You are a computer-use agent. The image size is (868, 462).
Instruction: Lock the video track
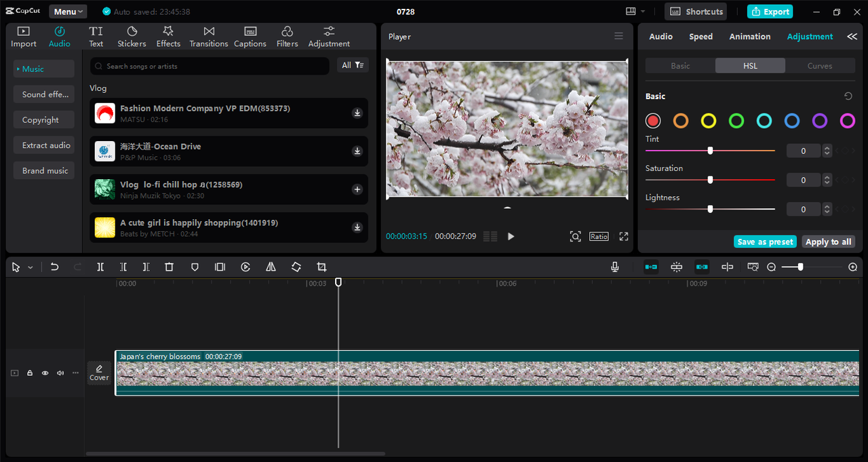point(30,373)
